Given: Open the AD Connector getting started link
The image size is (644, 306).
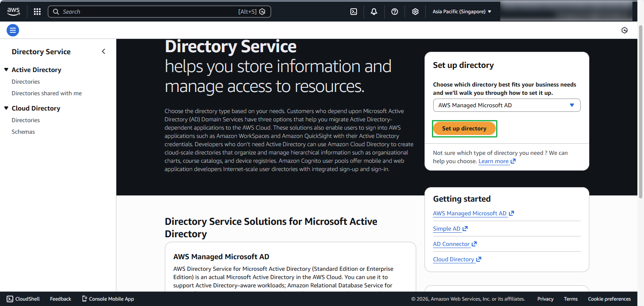Looking at the screenshot, I should click(451, 244).
